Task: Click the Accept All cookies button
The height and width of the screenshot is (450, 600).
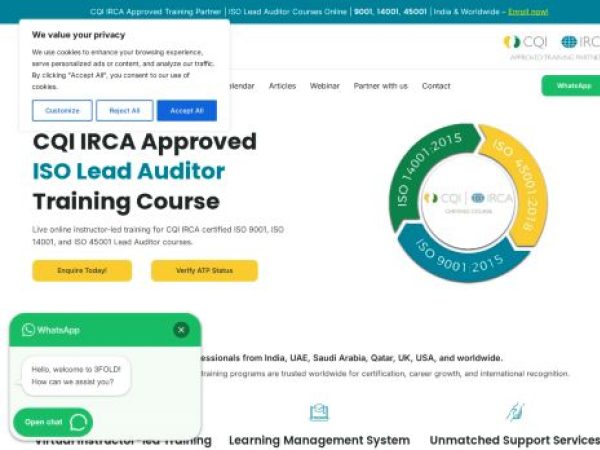Action: [x=187, y=111]
